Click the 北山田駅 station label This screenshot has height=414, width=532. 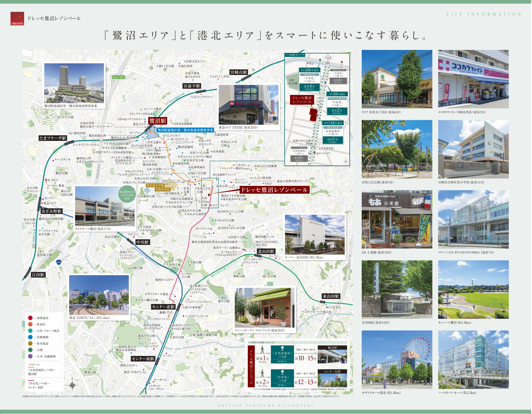coord(266,251)
